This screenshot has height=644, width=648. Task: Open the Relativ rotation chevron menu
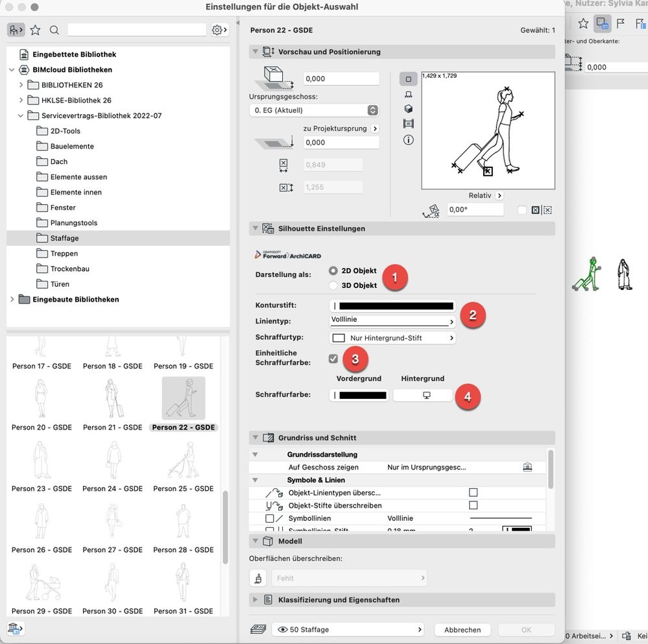[499, 195]
